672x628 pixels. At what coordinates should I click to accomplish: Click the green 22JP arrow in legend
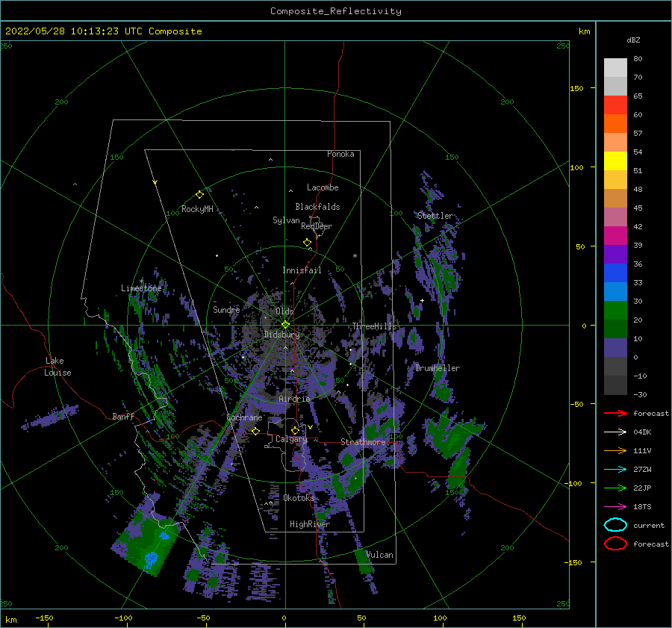(x=615, y=488)
